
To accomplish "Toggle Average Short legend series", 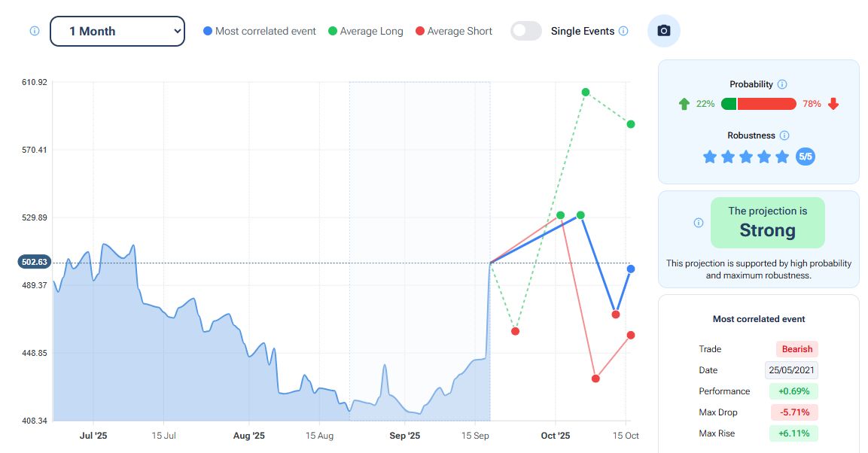I will click(x=454, y=31).
